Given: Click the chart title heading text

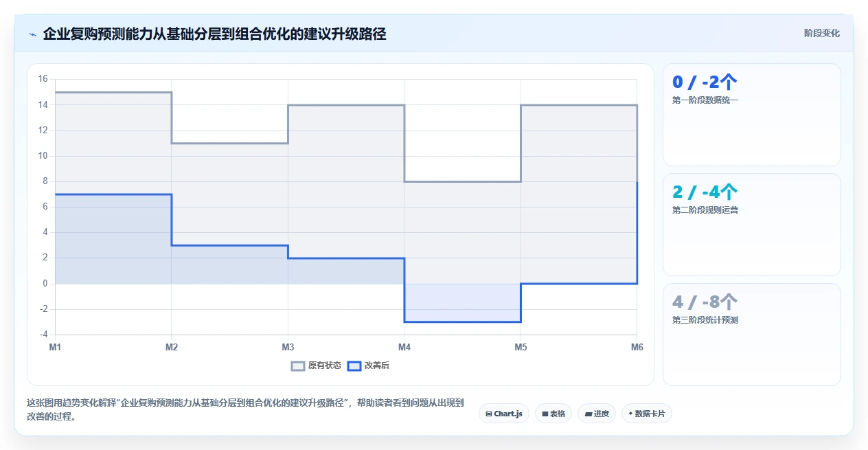Looking at the screenshot, I should click(x=214, y=34).
